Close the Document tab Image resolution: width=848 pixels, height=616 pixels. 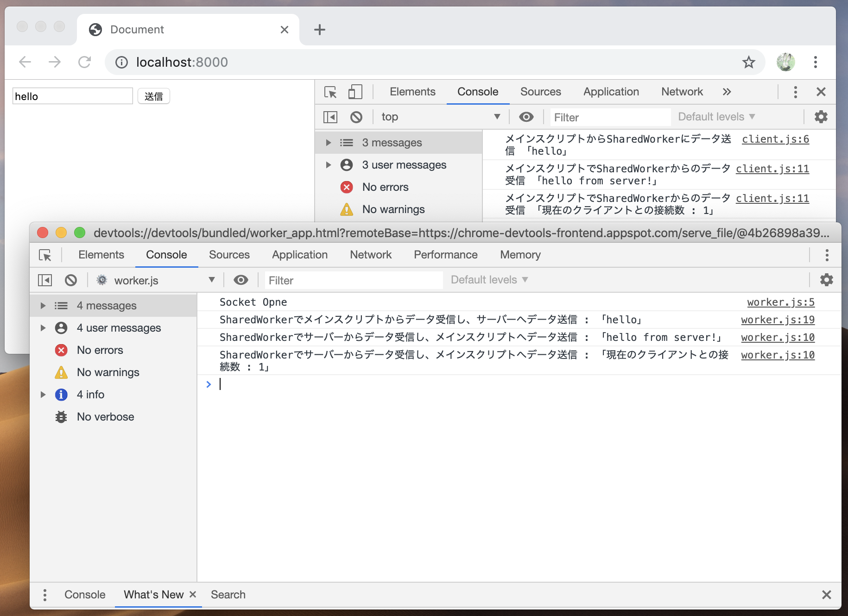pos(285,30)
